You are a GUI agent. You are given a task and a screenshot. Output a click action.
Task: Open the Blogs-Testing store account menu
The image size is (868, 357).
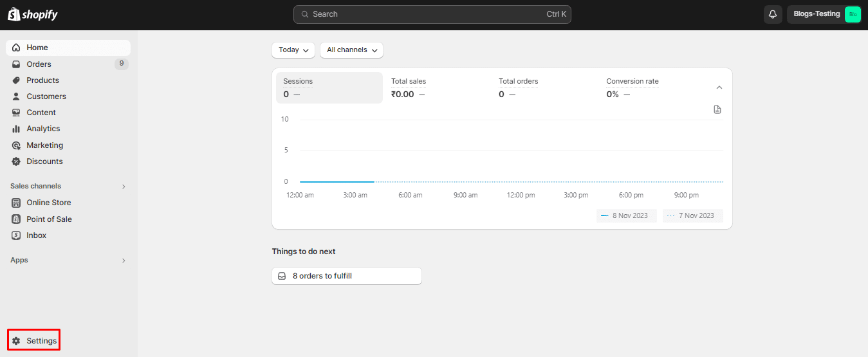[824, 14]
